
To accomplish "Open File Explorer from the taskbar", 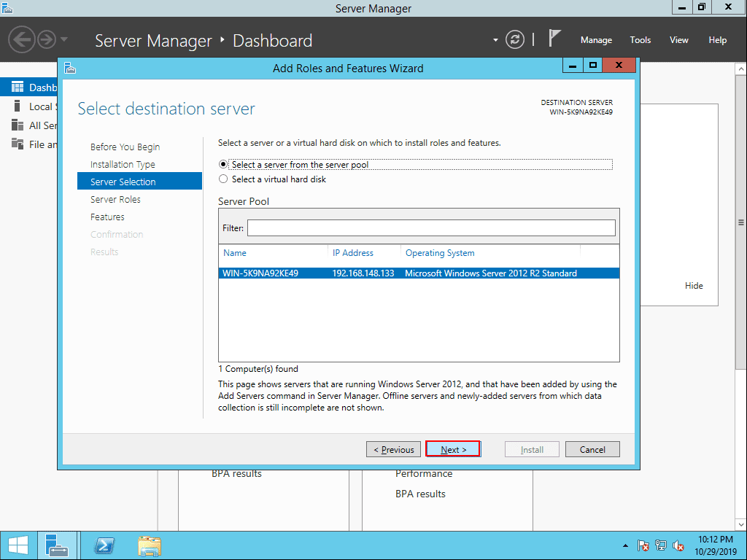I will click(x=149, y=546).
